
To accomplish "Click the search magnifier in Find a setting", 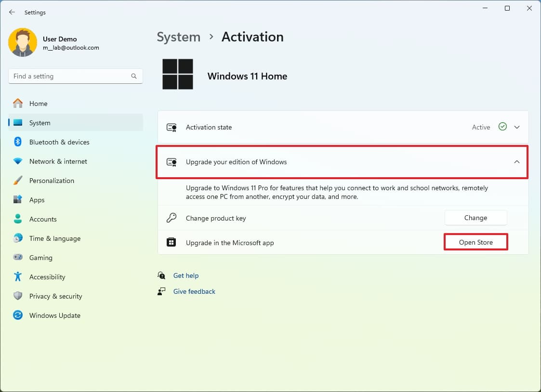I will pos(133,76).
